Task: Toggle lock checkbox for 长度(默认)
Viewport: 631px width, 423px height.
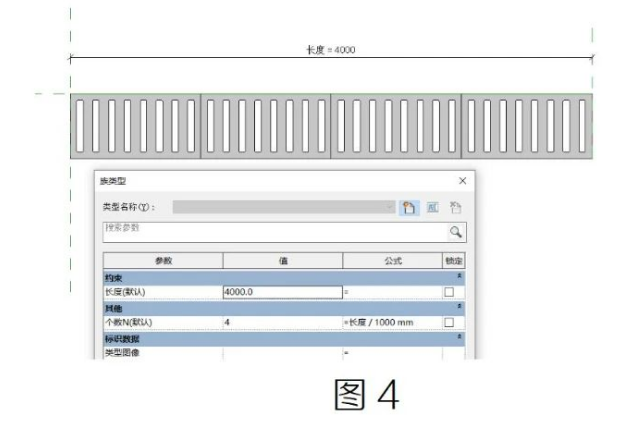Action: click(449, 292)
